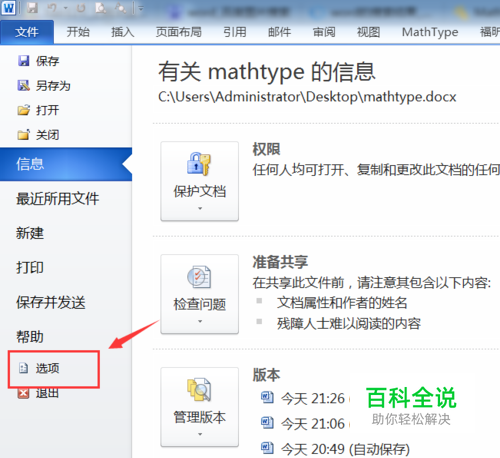Choose 关闭 in the File menu
This screenshot has height=458, width=500.
coord(47,135)
